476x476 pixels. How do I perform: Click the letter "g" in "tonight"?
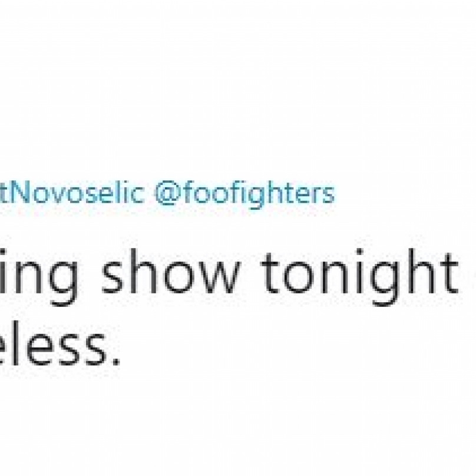click(385, 282)
